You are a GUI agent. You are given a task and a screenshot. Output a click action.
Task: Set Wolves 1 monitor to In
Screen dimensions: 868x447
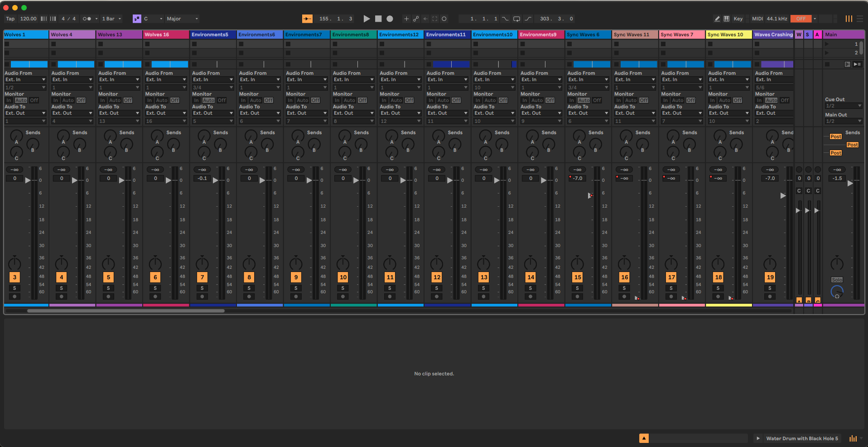coord(9,100)
